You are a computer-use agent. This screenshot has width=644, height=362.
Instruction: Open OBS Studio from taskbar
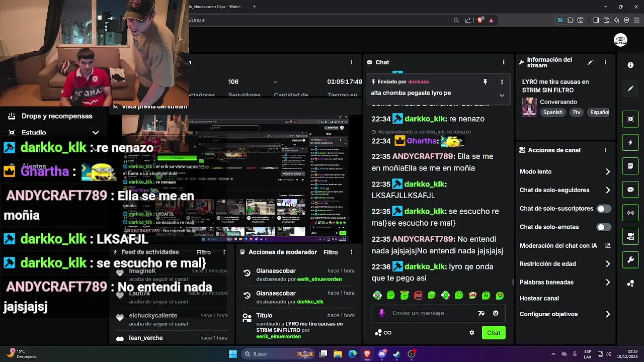pos(412,354)
